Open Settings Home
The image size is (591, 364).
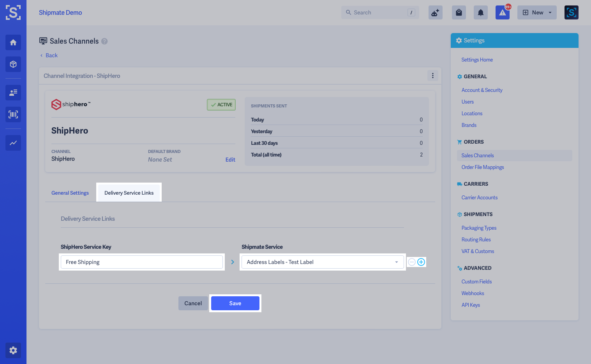(x=477, y=60)
